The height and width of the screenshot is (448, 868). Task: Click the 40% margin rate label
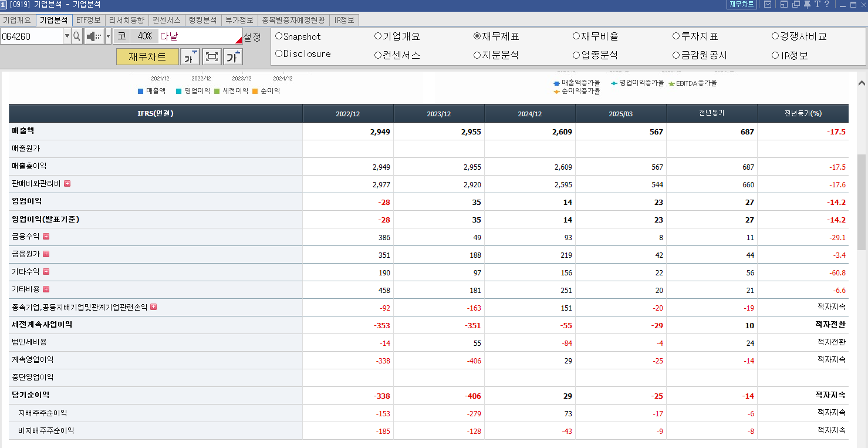144,36
